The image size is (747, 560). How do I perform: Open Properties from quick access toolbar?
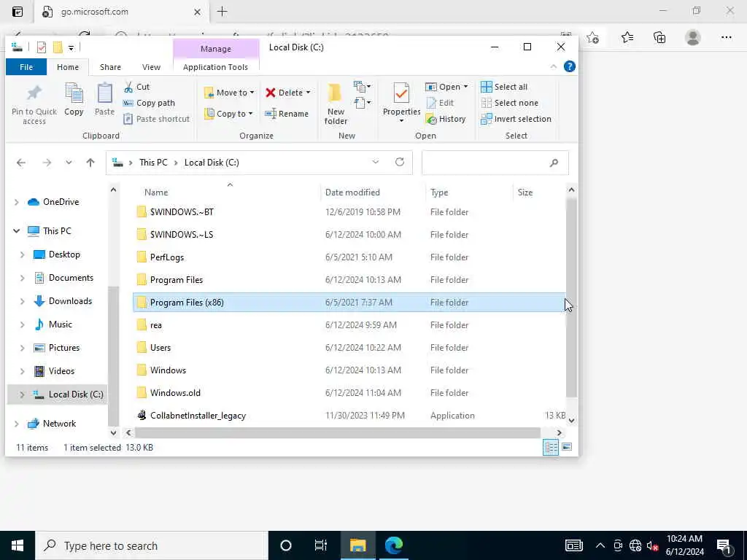coord(42,47)
